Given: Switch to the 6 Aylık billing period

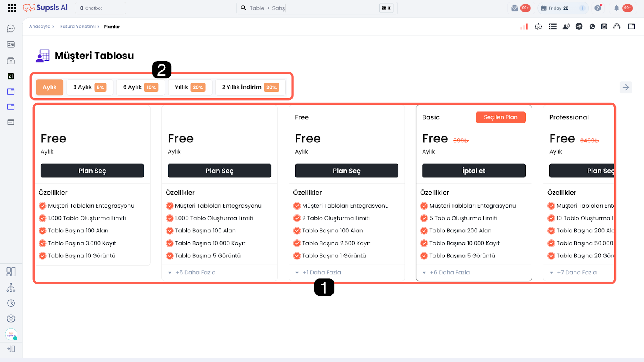Looking at the screenshot, I should tap(140, 87).
